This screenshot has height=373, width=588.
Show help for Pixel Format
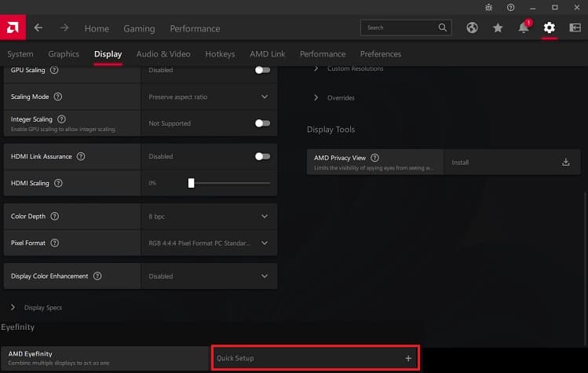click(54, 243)
